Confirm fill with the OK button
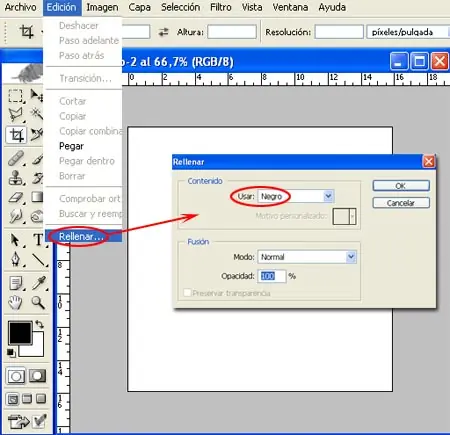Image resolution: width=450 pixels, height=435 pixels. [401, 186]
